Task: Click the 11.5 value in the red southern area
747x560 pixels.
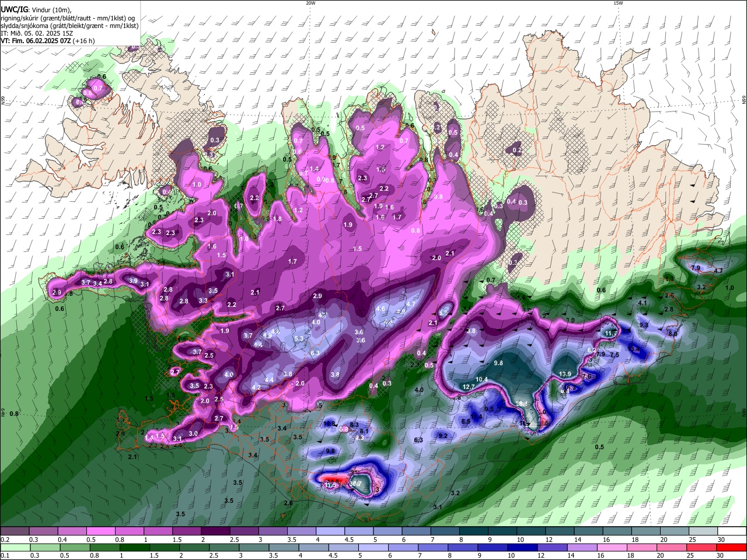Action: tap(331, 485)
